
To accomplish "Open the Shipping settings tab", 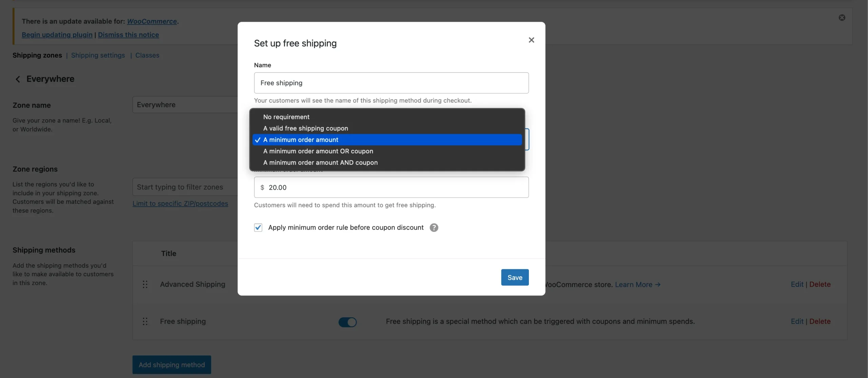I will (x=98, y=55).
